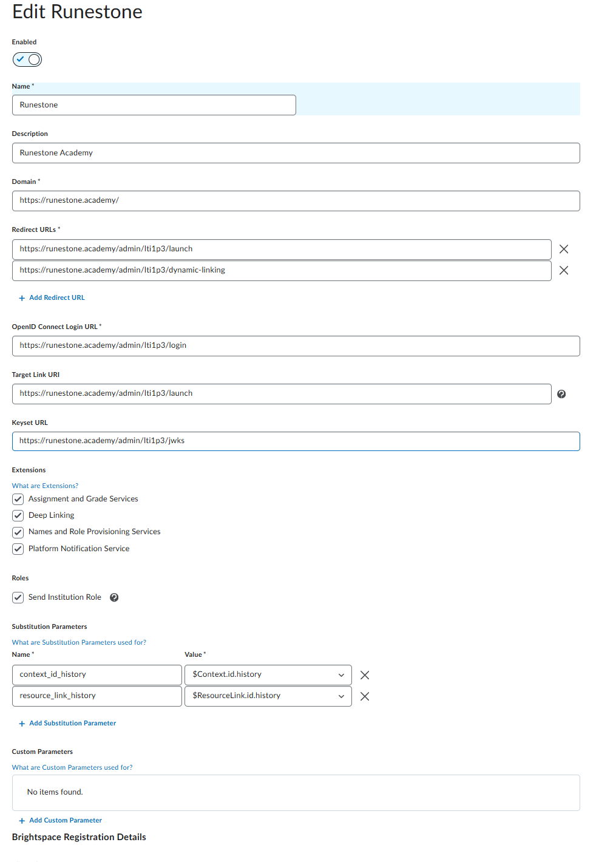Viewport: 616px width, 862px height.
Task: Remove the launch redirect URL
Action: click(x=564, y=249)
